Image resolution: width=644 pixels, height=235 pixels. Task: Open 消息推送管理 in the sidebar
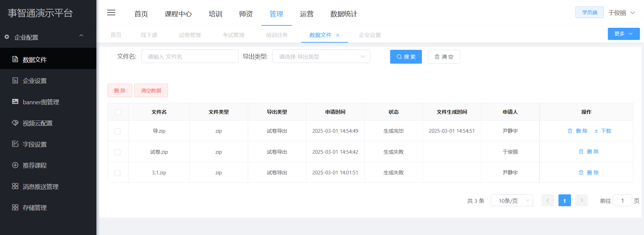click(x=40, y=187)
